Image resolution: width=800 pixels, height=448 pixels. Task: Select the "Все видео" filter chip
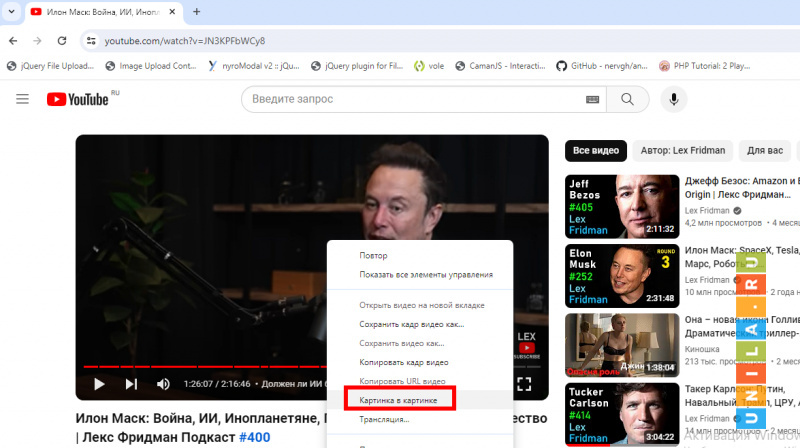595,151
